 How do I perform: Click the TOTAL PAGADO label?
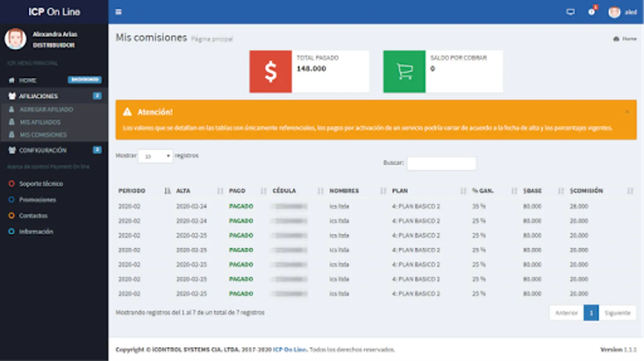[318, 58]
